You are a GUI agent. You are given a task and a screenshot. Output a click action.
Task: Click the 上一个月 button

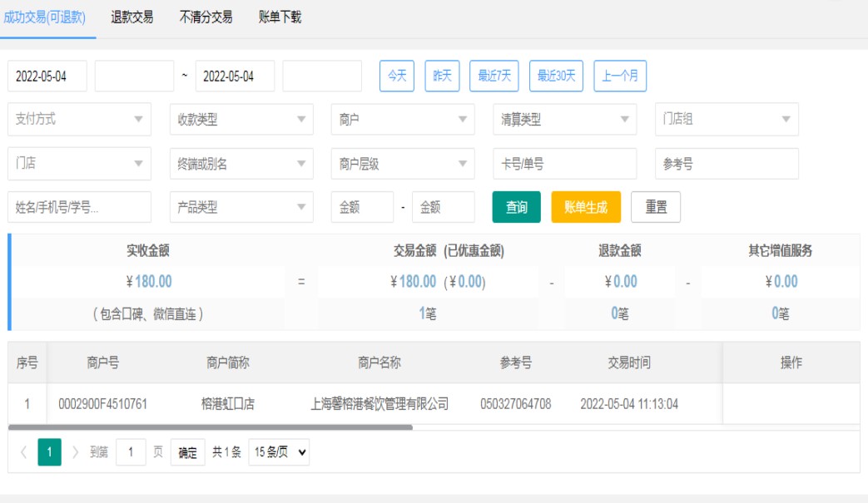pyautogui.click(x=620, y=76)
